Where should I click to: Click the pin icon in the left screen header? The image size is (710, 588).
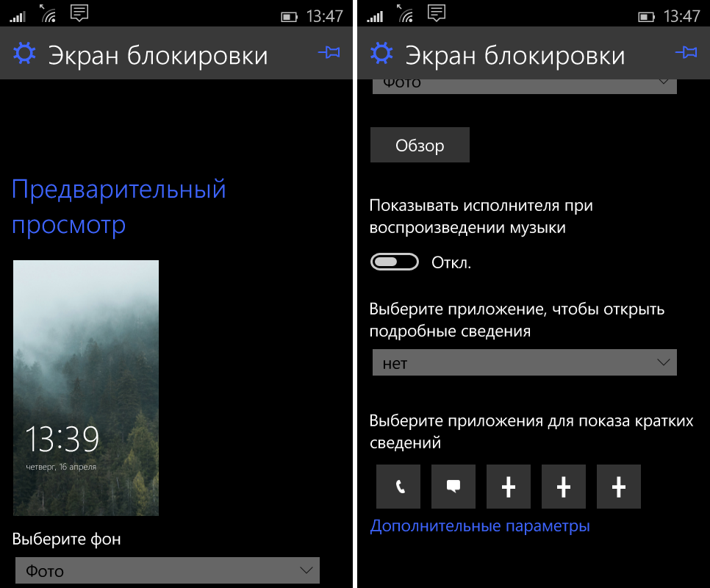[x=329, y=52]
